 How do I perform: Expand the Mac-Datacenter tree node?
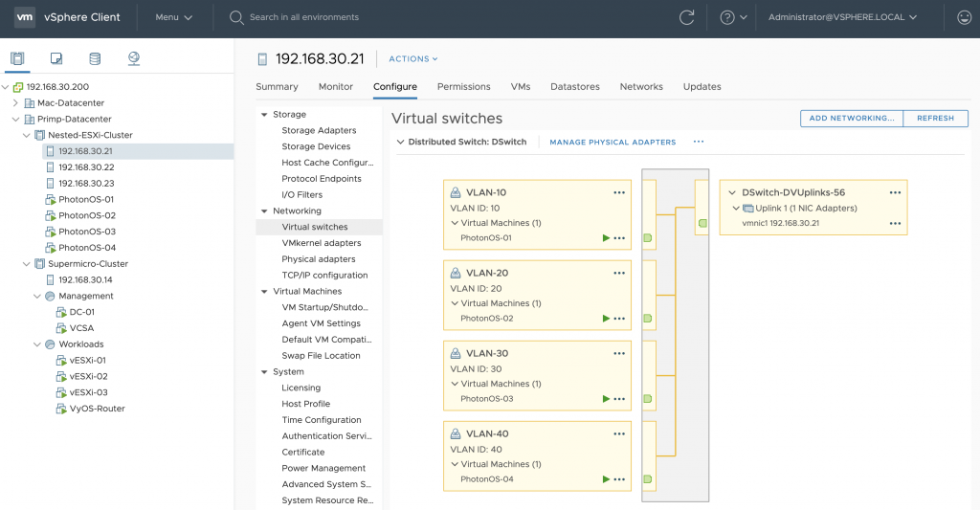tap(15, 103)
